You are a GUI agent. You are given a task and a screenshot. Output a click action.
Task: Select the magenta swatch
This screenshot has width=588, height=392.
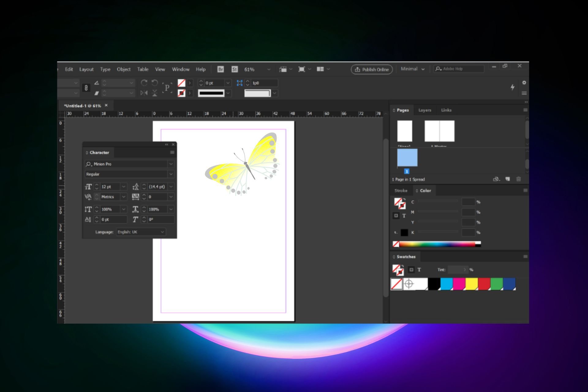point(459,284)
